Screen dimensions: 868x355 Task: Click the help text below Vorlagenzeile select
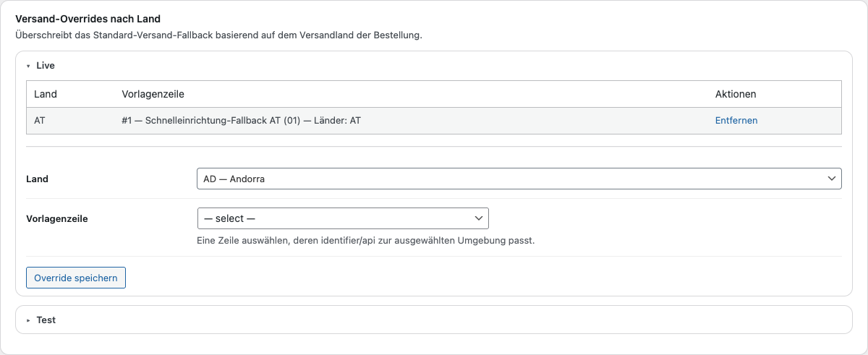coord(365,241)
